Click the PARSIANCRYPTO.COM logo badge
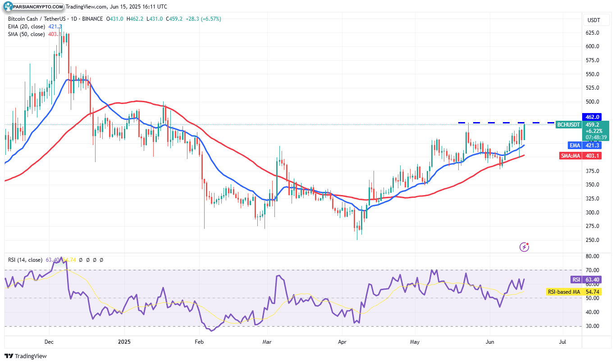Image resolution: width=616 pixels, height=364 pixels. point(33,7)
